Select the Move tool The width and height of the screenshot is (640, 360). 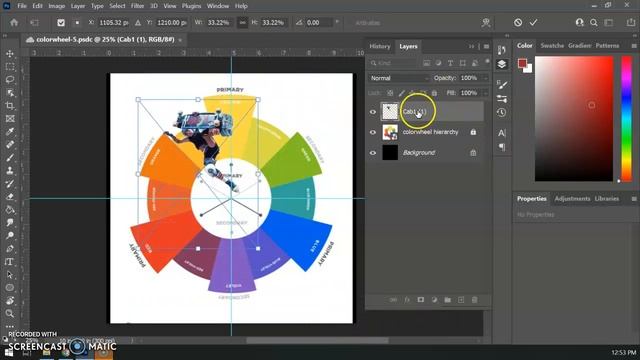[x=10, y=53]
